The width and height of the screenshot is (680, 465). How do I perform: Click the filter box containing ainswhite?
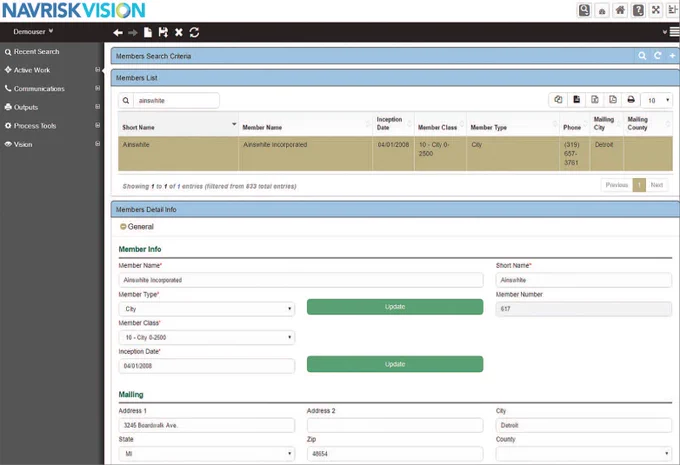click(176, 101)
